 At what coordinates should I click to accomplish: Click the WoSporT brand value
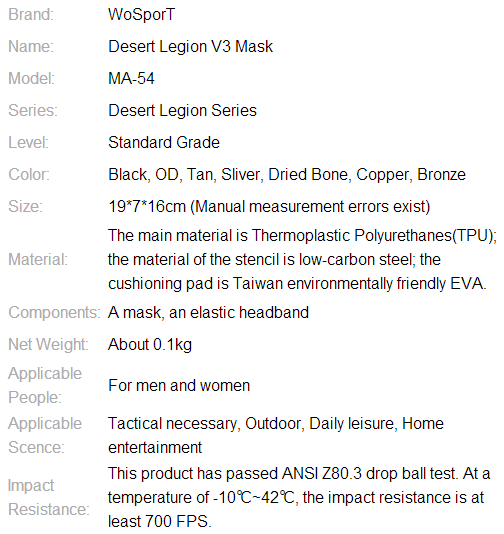click(x=141, y=15)
